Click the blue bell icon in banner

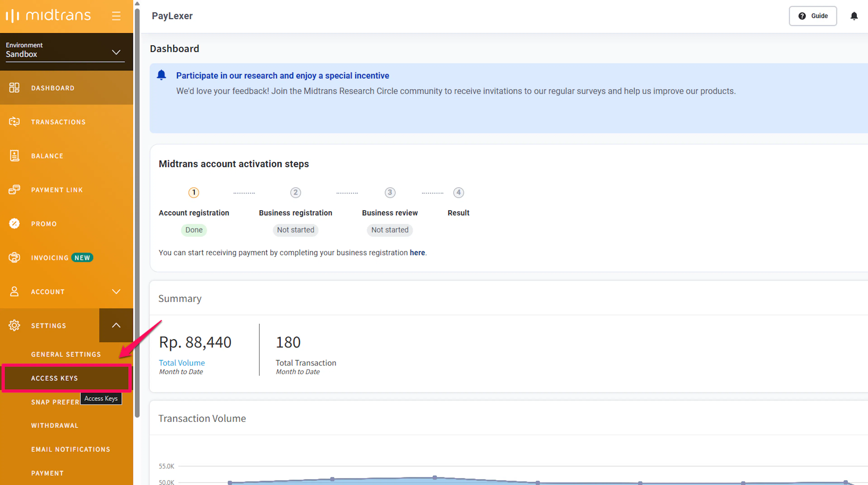(x=161, y=75)
